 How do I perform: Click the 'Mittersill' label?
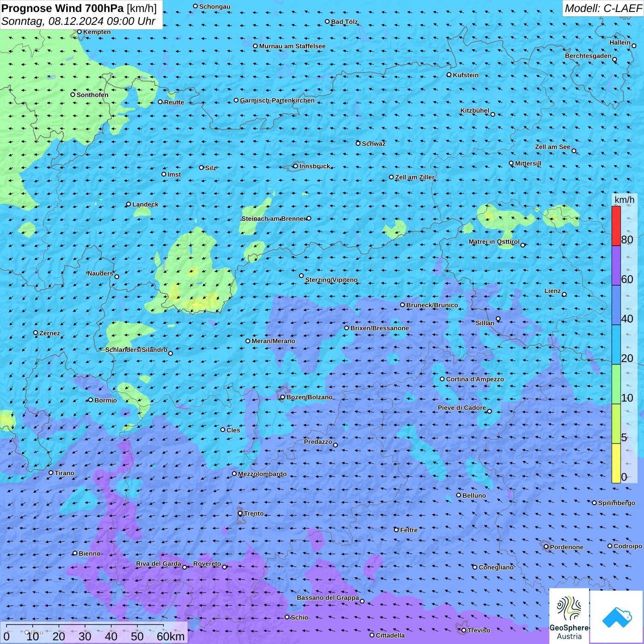click(528, 163)
